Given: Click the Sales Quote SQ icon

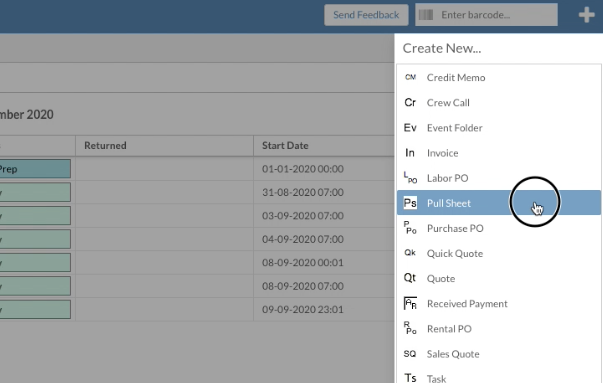Looking at the screenshot, I should (410, 354).
